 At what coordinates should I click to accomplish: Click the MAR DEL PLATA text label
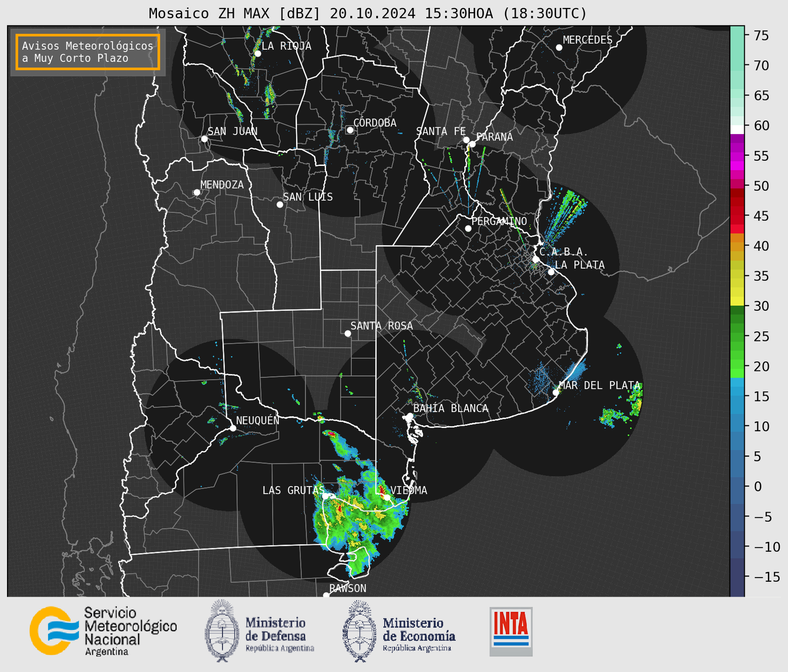(599, 386)
